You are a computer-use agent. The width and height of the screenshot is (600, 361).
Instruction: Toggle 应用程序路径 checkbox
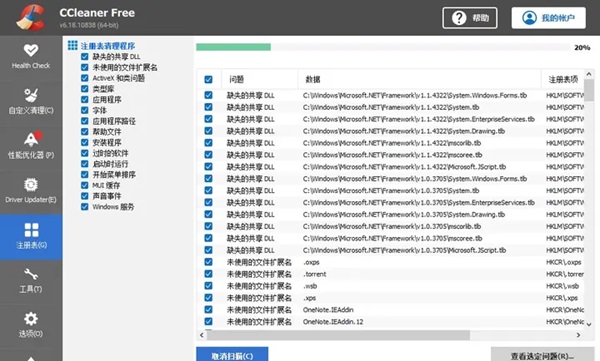click(85, 121)
